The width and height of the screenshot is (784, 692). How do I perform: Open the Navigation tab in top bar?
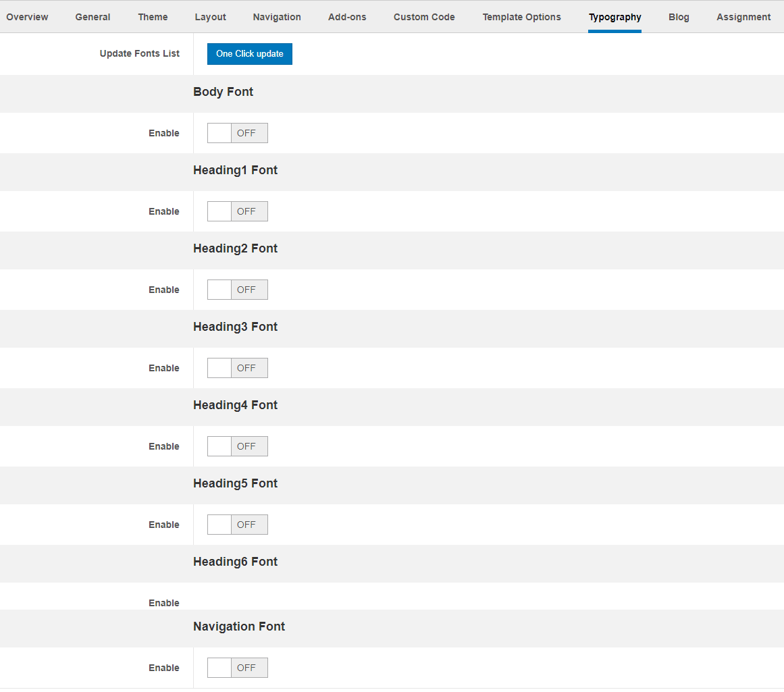[277, 17]
